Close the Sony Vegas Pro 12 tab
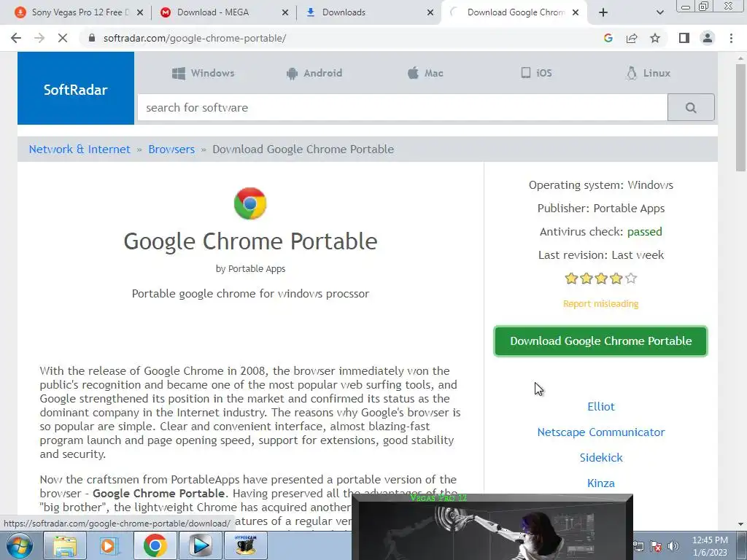The height and width of the screenshot is (560, 747). coord(140,12)
